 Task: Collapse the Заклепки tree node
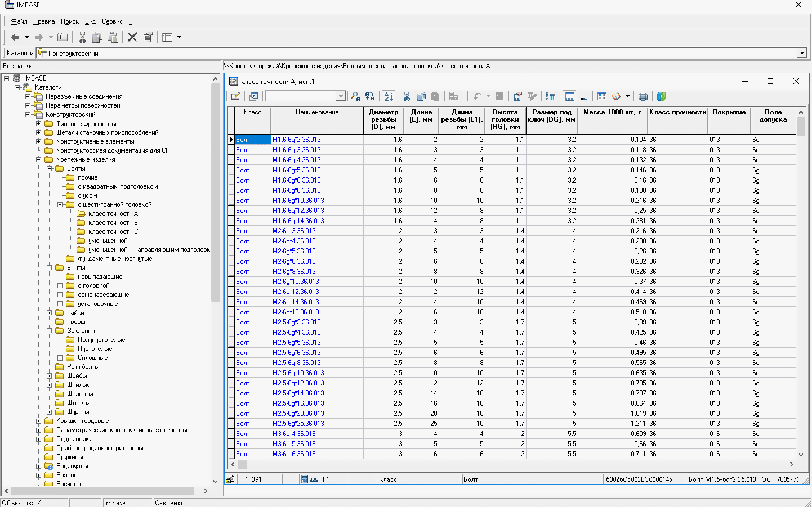[49, 331]
